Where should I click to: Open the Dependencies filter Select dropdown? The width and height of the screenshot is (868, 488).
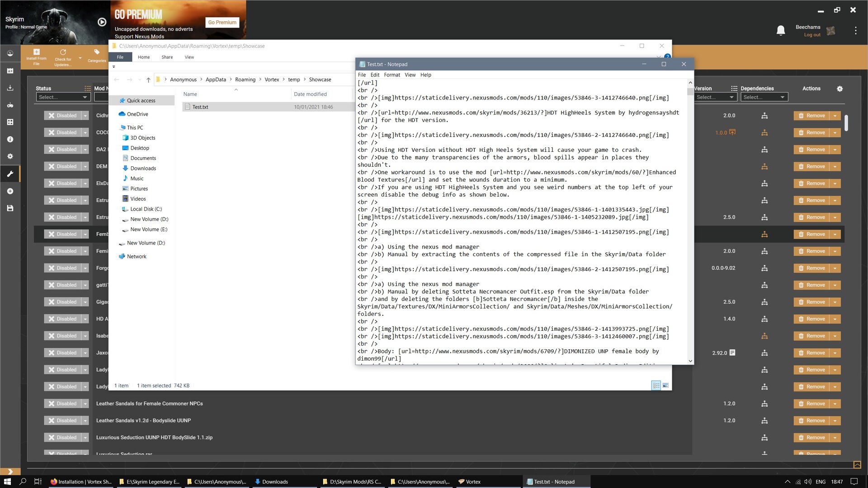click(764, 97)
